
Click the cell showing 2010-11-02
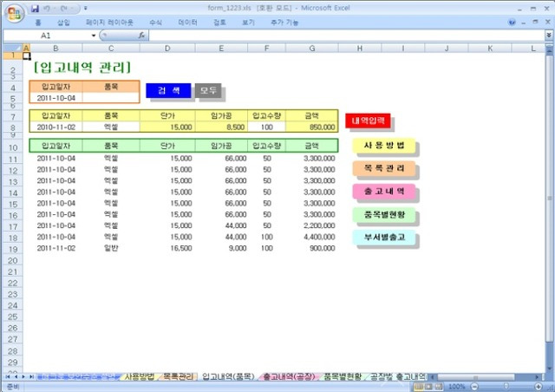click(55, 127)
